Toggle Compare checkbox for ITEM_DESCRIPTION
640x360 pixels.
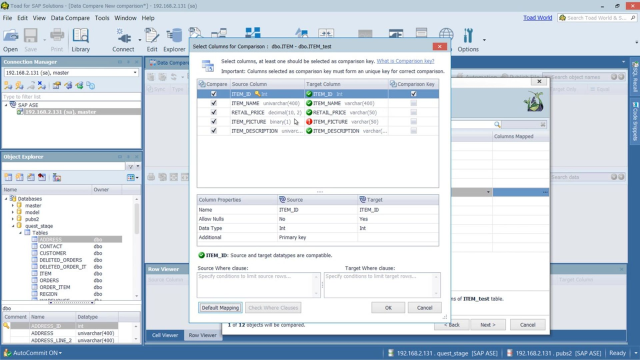point(213,131)
